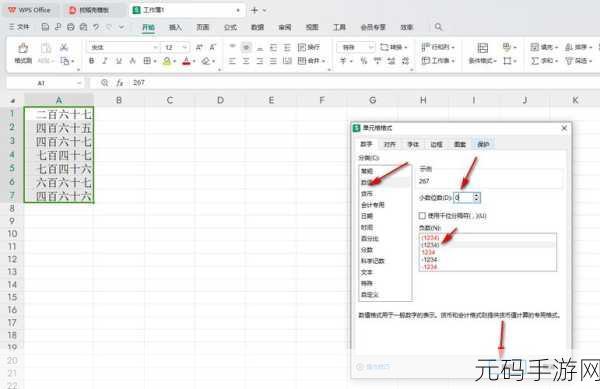
Task: Click the Cut scissors icon
Action: click(x=64, y=47)
